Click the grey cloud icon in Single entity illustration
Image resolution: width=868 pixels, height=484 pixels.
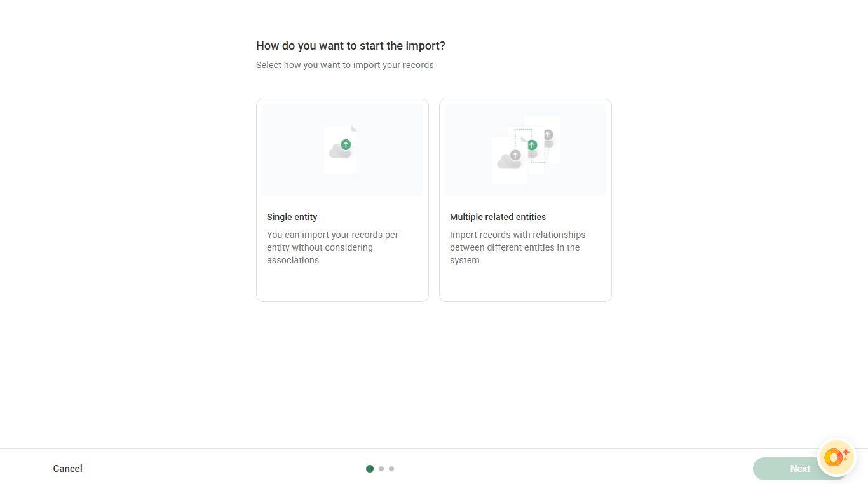(x=339, y=153)
